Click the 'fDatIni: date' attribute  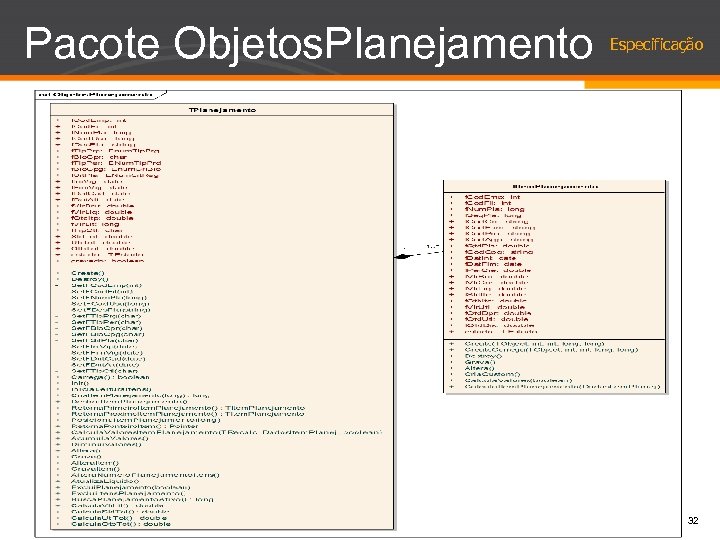pyautogui.click(x=490, y=258)
